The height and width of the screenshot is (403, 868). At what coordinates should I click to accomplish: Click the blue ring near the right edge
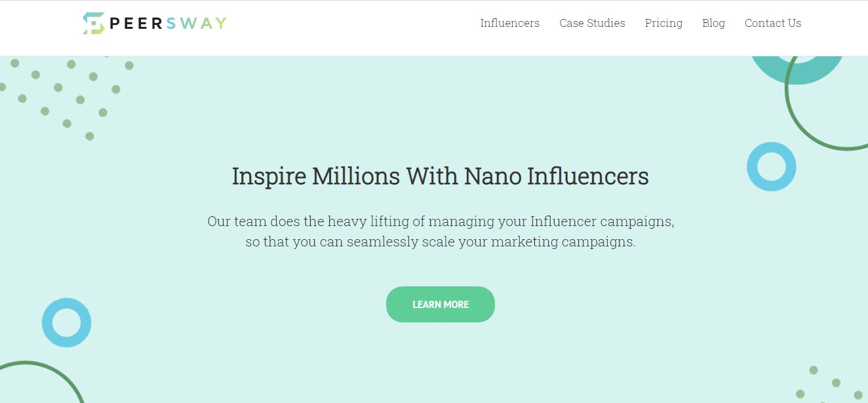click(x=772, y=166)
